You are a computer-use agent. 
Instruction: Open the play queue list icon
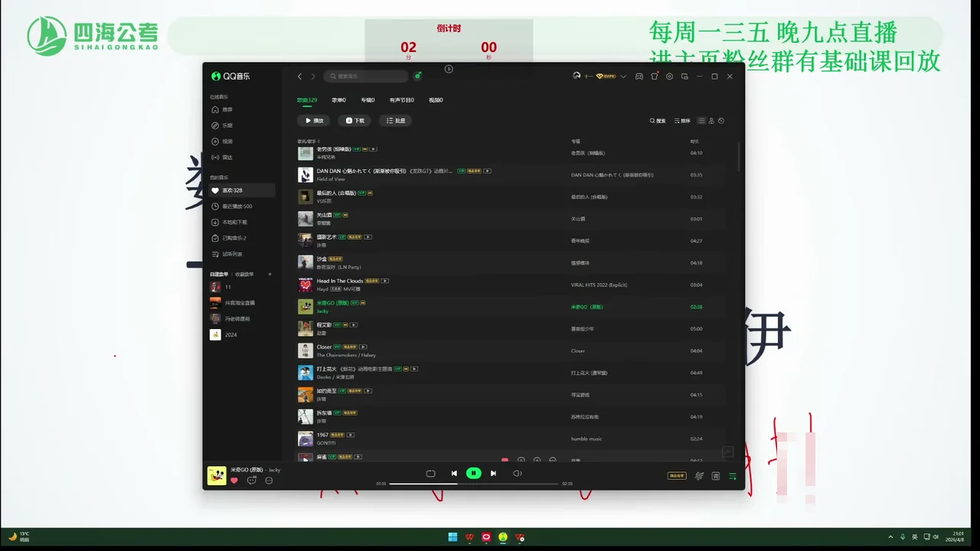(733, 476)
